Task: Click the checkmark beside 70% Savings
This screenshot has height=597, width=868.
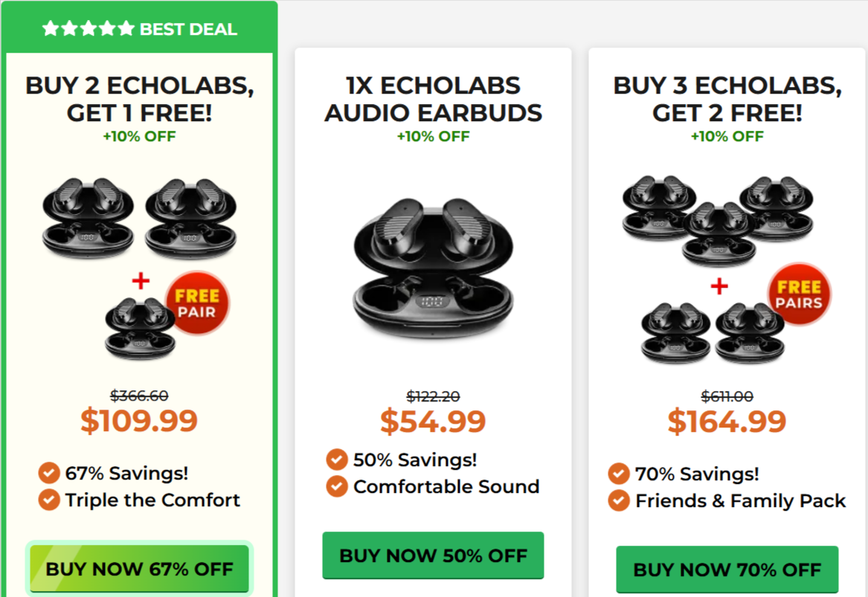Action: (x=618, y=474)
